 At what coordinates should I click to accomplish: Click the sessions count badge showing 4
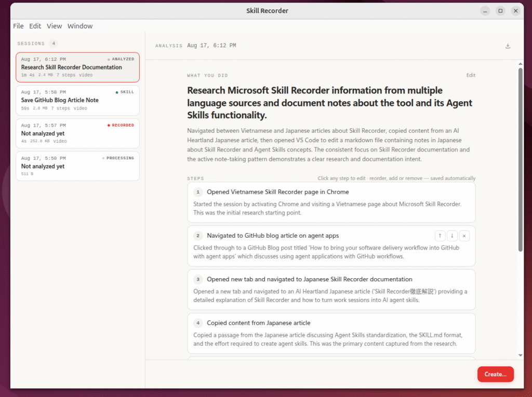54,44
